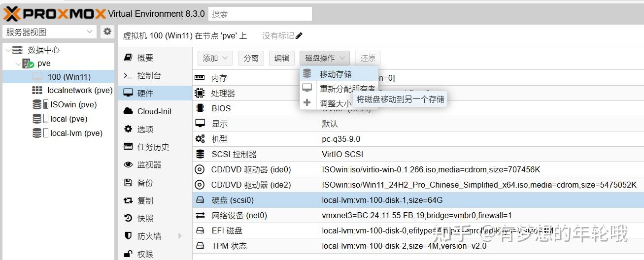Image resolution: width=644 pixels, height=260 pixels.
Task: Open the 添加 dropdown button
Action: tap(215, 58)
